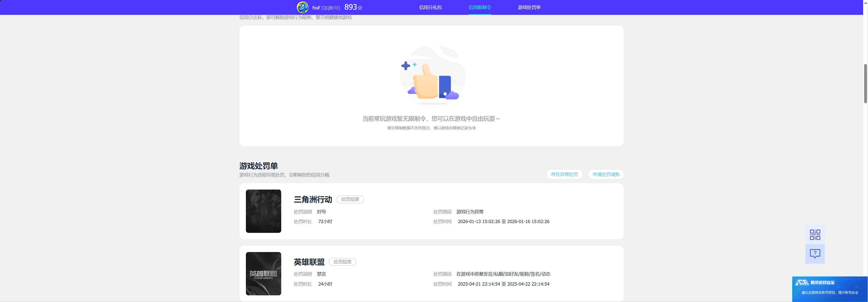
Task: Open the QR code icon on right side
Action: (x=815, y=235)
